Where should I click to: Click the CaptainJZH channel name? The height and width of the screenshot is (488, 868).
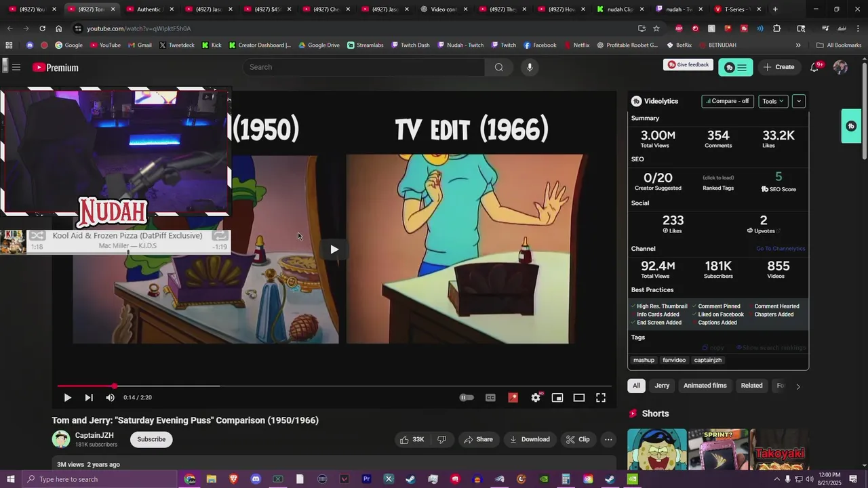[x=94, y=435]
